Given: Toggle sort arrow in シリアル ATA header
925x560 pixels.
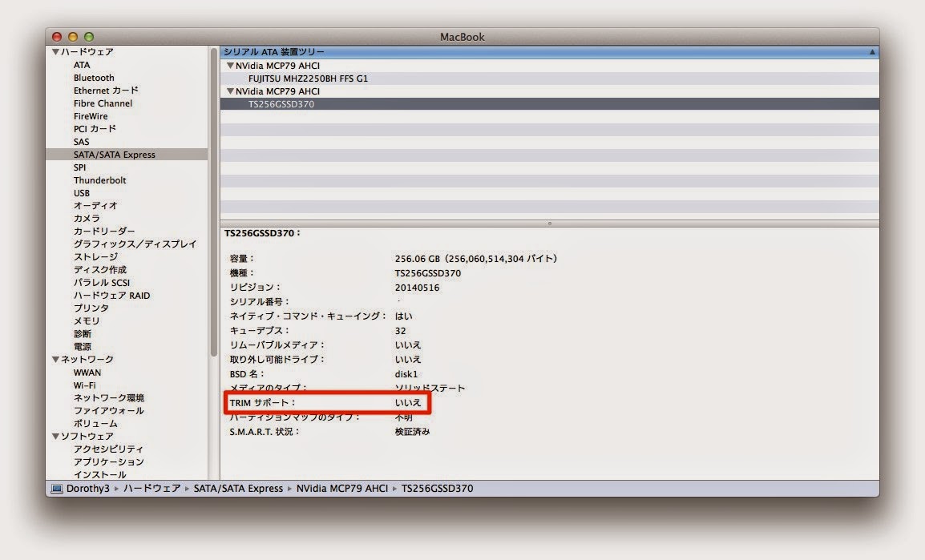Looking at the screenshot, I should [872, 52].
